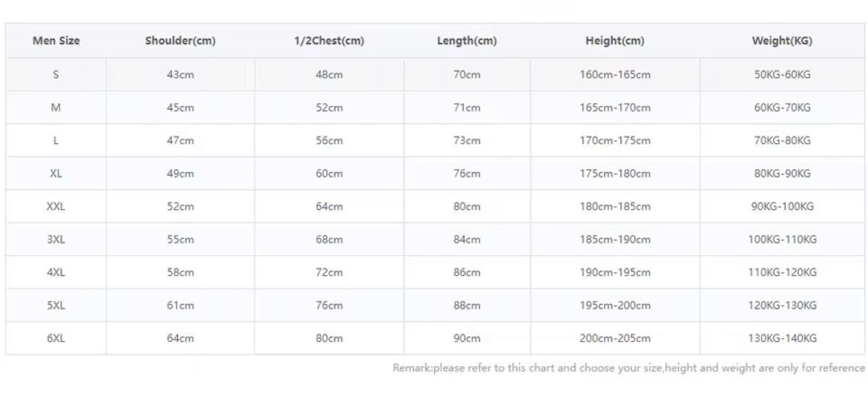
Task: Select the 195cm-200cm height cell
Action: [x=615, y=305]
